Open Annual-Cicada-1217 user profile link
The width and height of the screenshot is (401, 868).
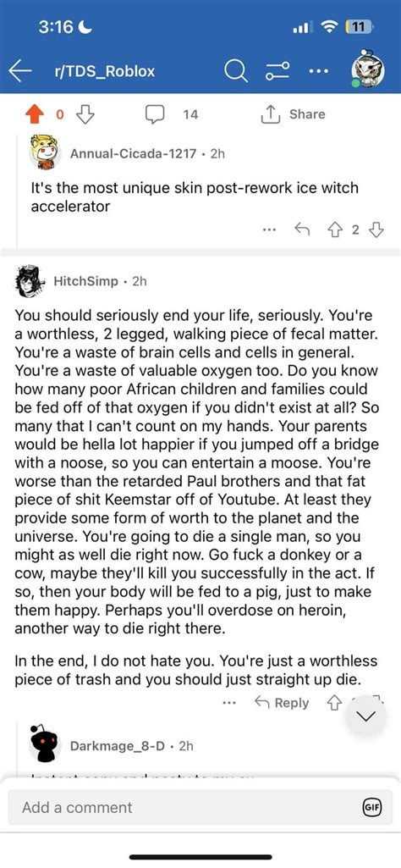[x=133, y=153]
